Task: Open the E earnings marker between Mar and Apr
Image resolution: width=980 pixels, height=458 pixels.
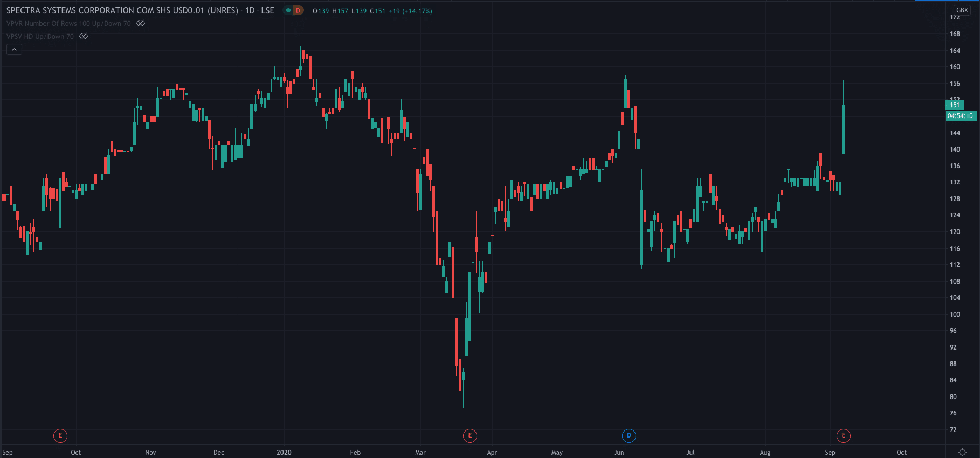Action: (470, 435)
